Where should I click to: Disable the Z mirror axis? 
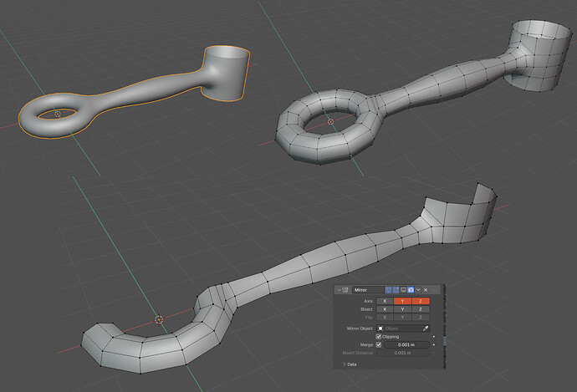421,301
